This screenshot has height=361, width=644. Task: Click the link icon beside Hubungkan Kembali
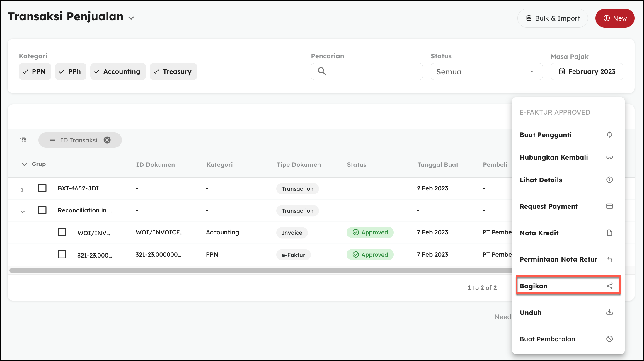609,157
